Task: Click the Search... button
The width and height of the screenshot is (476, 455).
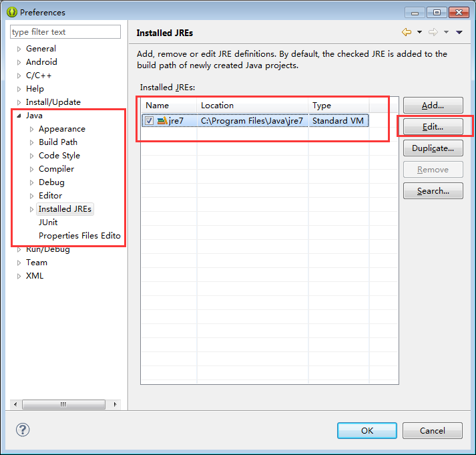Action: pos(433,190)
